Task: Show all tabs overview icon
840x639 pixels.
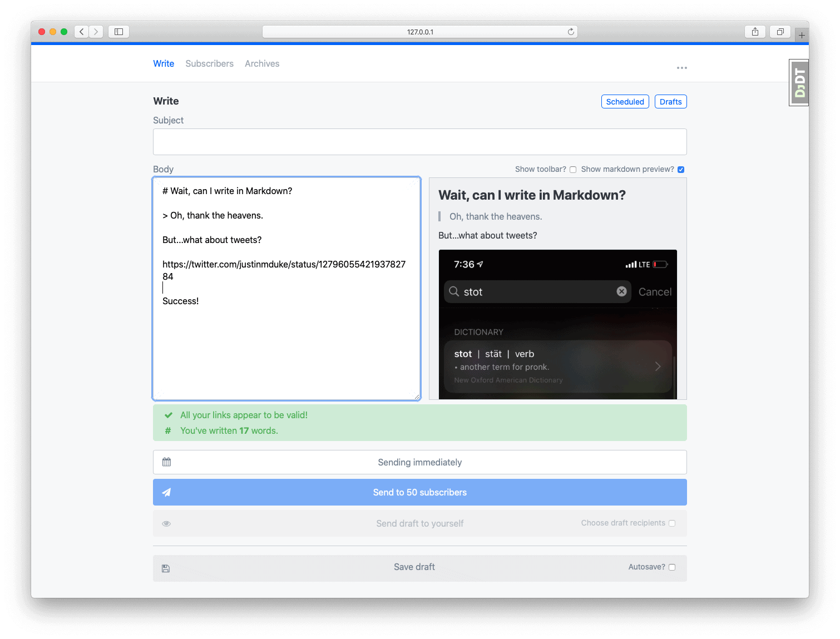Action: (780, 32)
